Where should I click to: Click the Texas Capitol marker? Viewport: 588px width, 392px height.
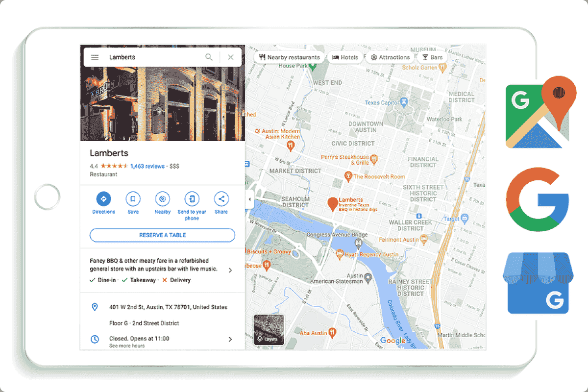[x=404, y=103]
